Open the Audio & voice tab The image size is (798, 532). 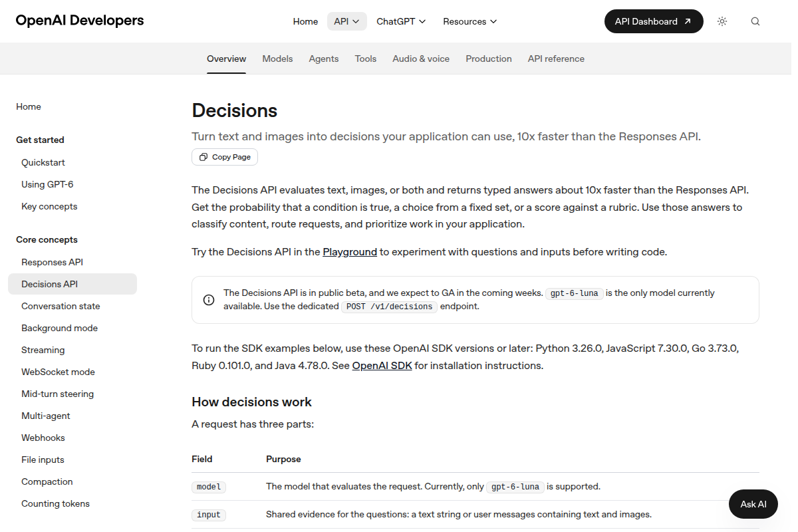coord(421,59)
